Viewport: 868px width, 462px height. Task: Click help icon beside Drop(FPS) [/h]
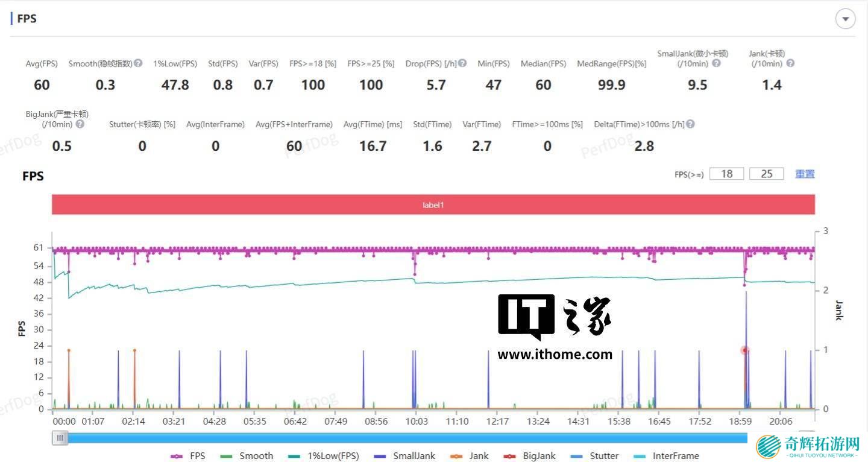(x=462, y=63)
